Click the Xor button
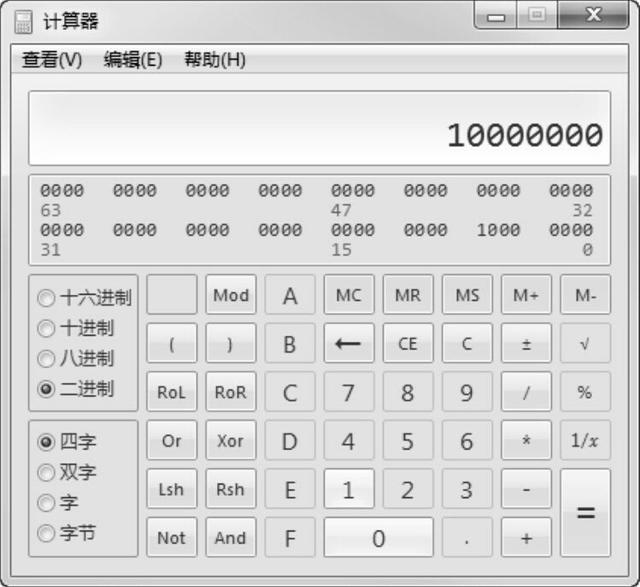 click(x=230, y=441)
